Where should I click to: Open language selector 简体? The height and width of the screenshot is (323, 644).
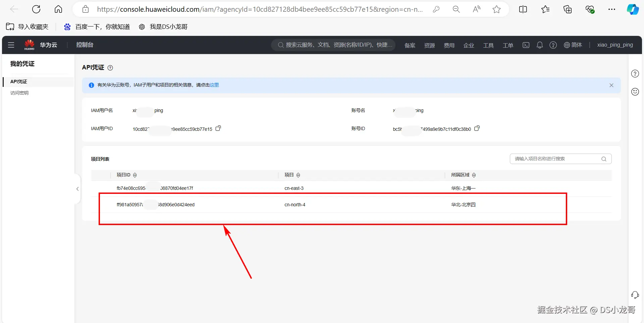pos(573,45)
